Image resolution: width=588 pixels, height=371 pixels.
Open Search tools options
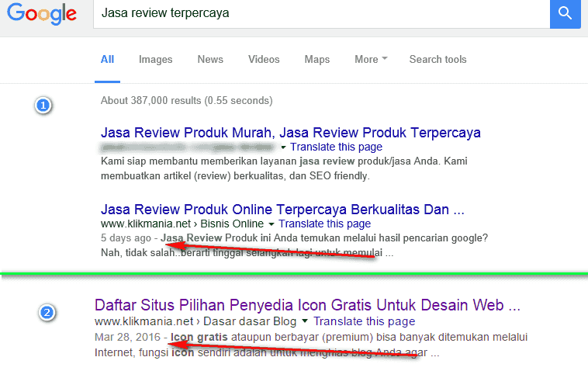tap(438, 60)
